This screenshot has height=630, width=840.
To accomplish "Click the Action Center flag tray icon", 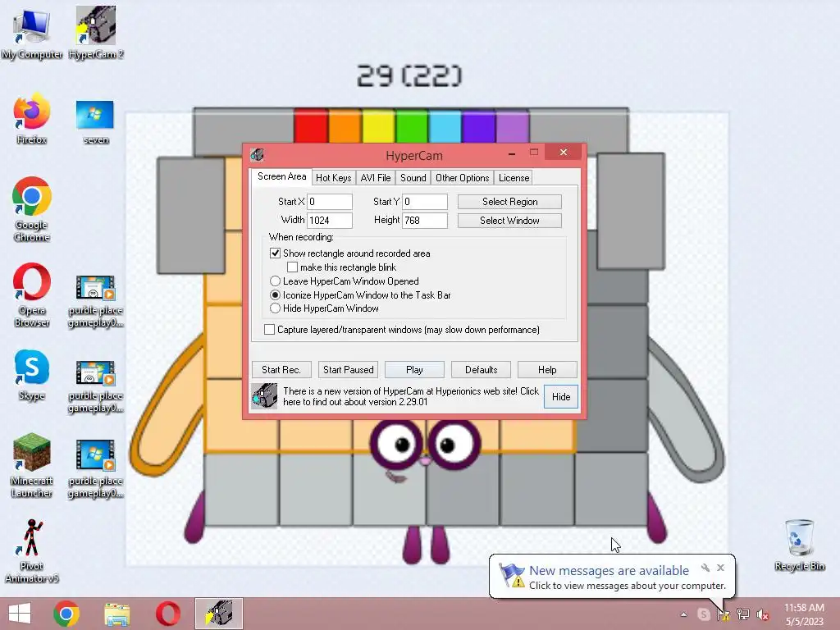I will tap(724, 614).
